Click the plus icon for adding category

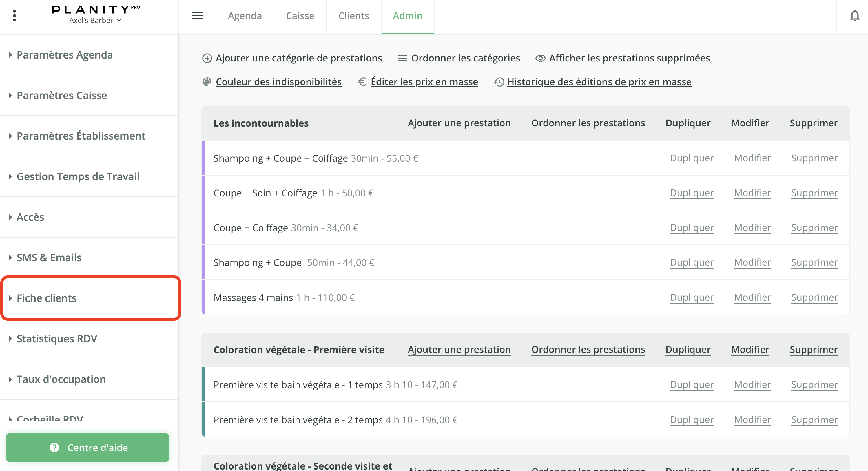pyautogui.click(x=207, y=58)
